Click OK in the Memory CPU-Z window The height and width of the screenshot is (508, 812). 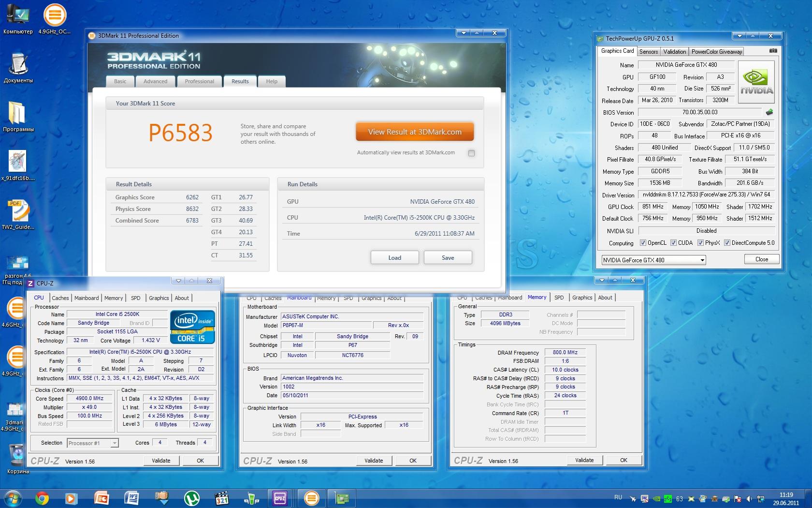pos(624,460)
